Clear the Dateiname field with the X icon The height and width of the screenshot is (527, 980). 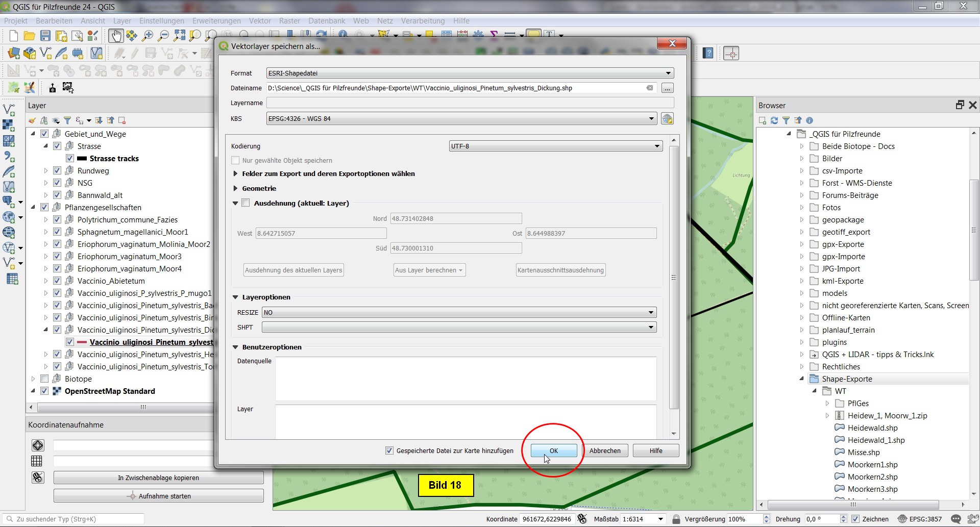click(x=650, y=88)
